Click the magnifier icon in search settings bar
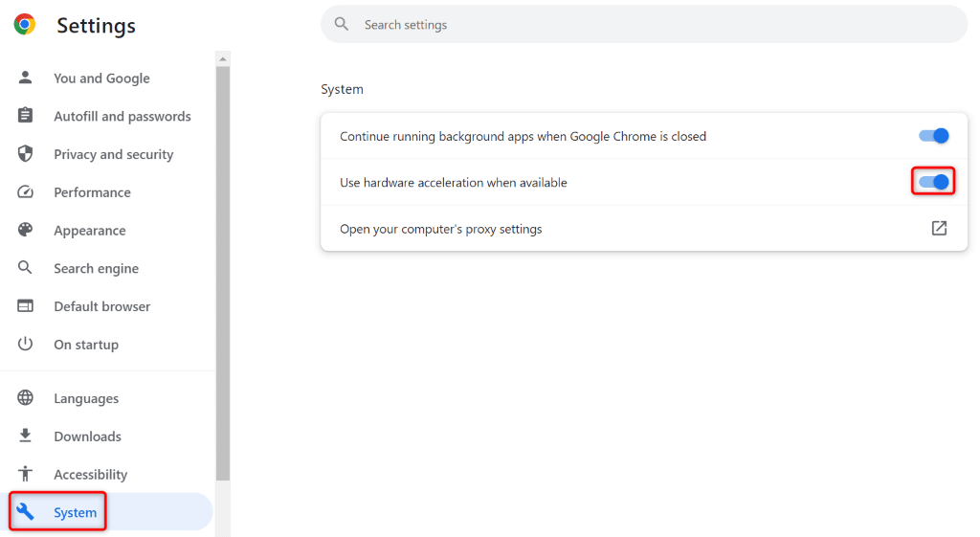This screenshot has height=537, width=980. tap(342, 25)
